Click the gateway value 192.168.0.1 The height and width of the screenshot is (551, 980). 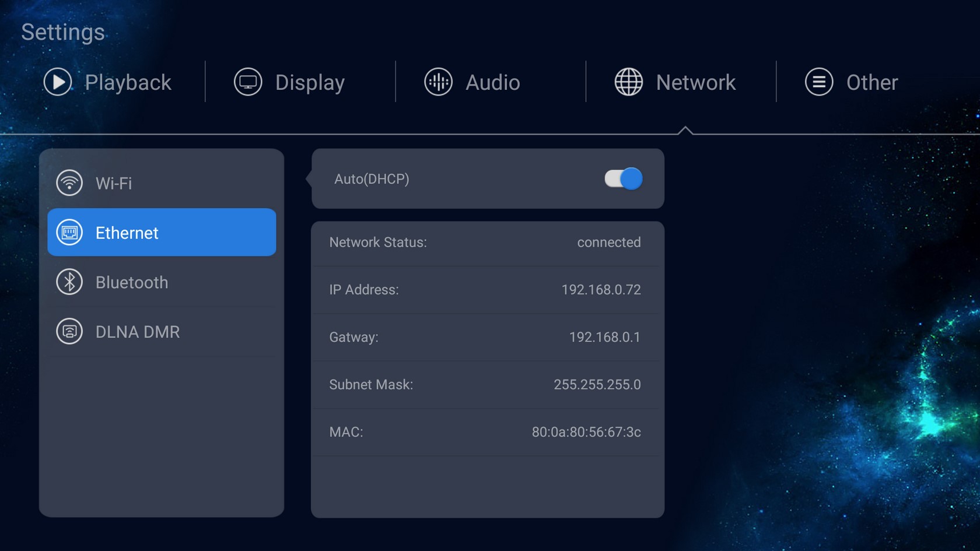coord(604,337)
